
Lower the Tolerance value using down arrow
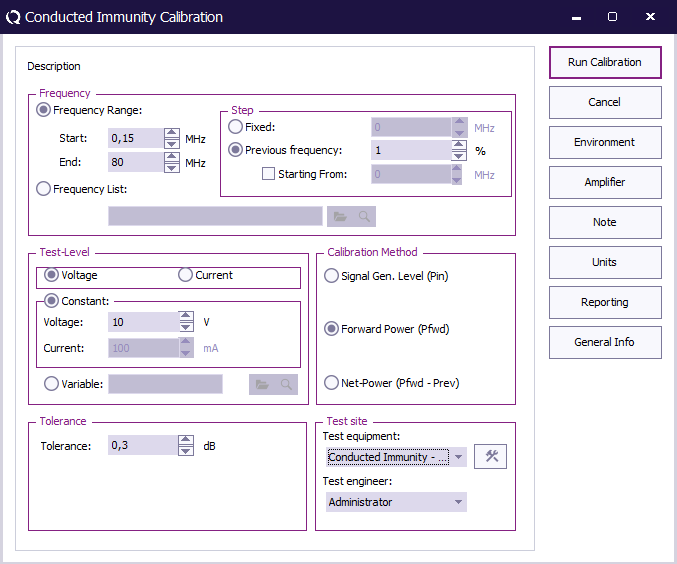(186, 451)
